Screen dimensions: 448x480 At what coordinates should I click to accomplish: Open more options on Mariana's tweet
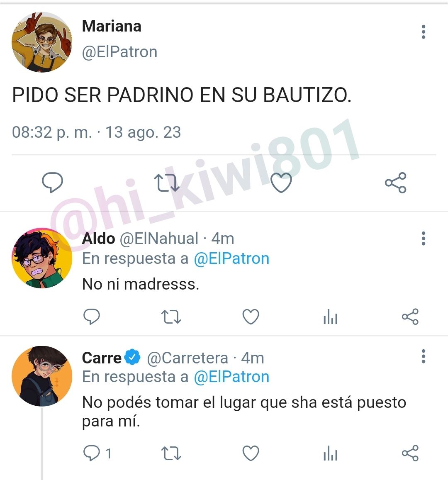coord(424,32)
